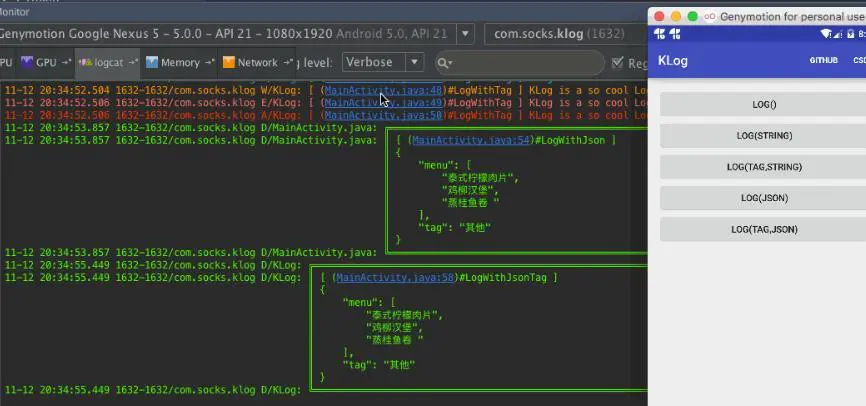Tap the first notification icon in Android status bar
Screen dimensions: 866x406
(659, 34)
